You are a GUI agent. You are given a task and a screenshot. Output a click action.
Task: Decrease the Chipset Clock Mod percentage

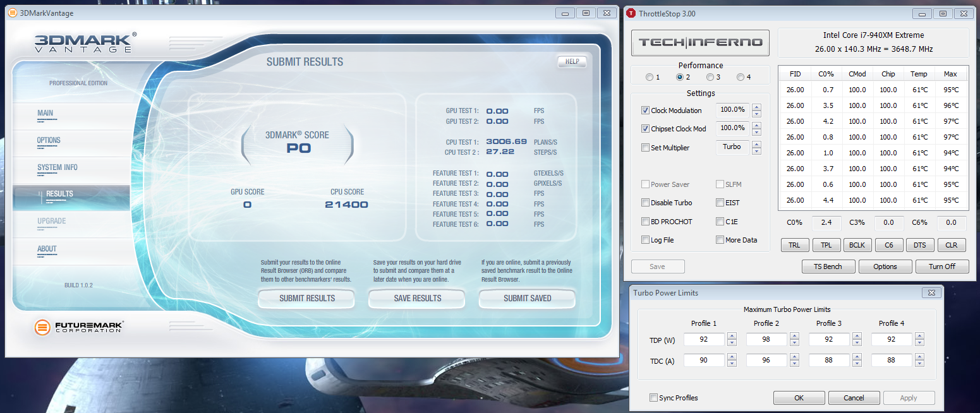[x=756, y=133]
